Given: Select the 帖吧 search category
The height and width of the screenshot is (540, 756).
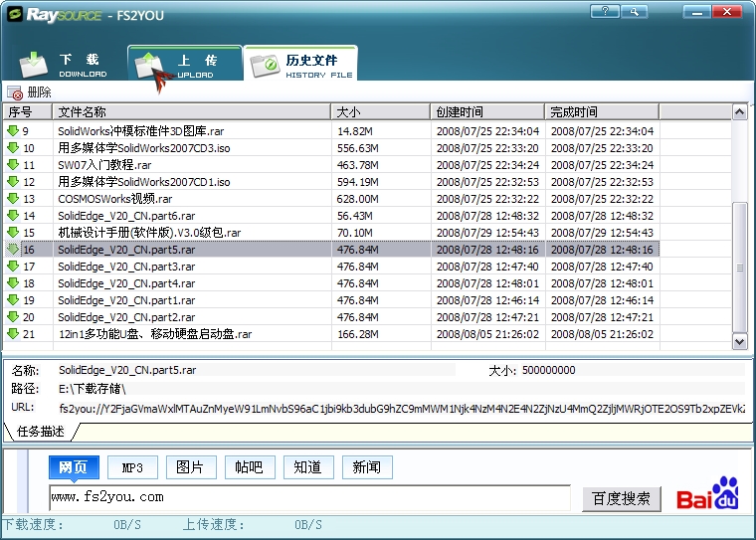Looking at the screenshot, I should pyautogui.click(x=250, y=467).
